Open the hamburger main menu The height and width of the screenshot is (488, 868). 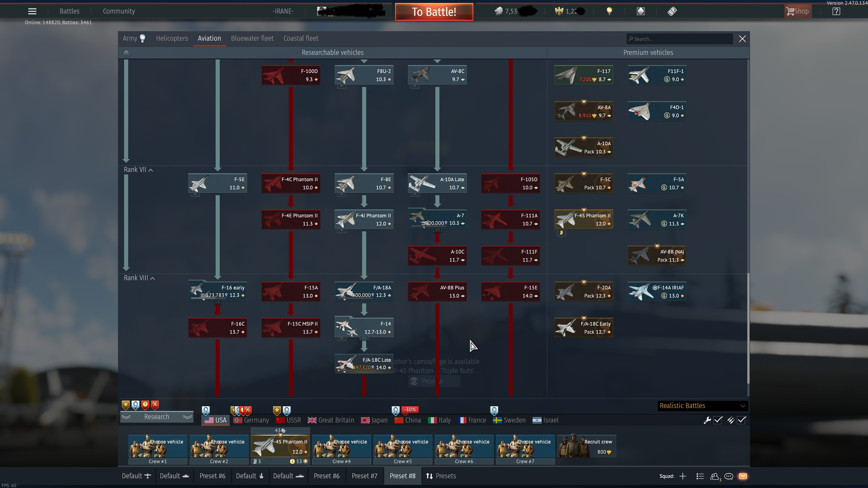tap(32, 11)
